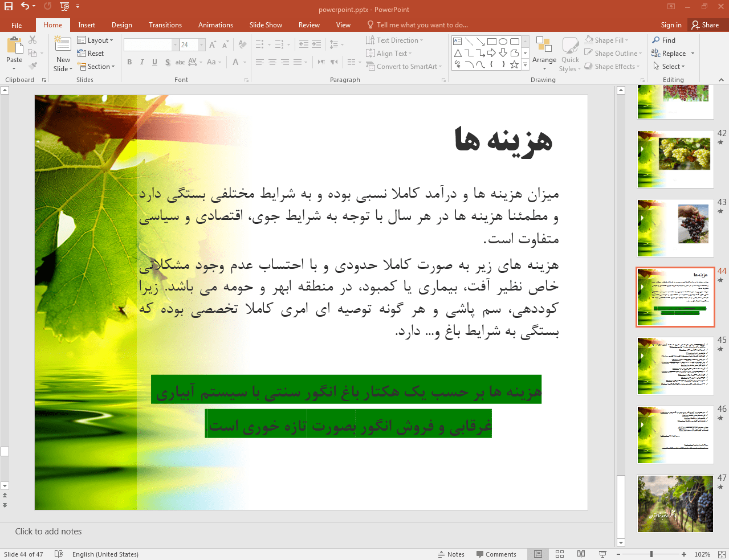Open the Comments pane
Screen dimensions: 729x560
[x=496, y=554]
